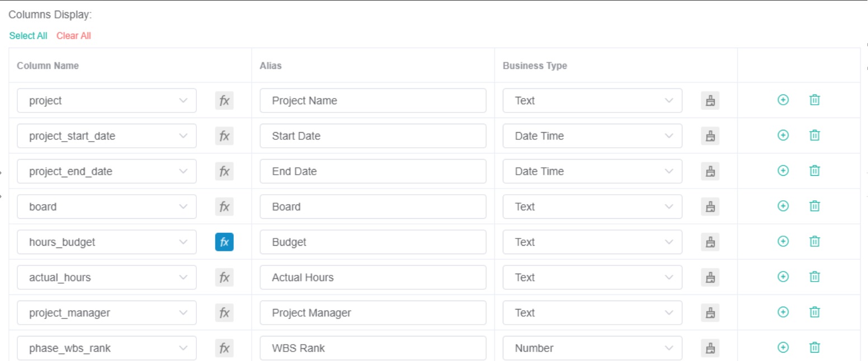Open the formula editor for project column
The width and height of the screenshot is (868, 361).
coord(224,100)
